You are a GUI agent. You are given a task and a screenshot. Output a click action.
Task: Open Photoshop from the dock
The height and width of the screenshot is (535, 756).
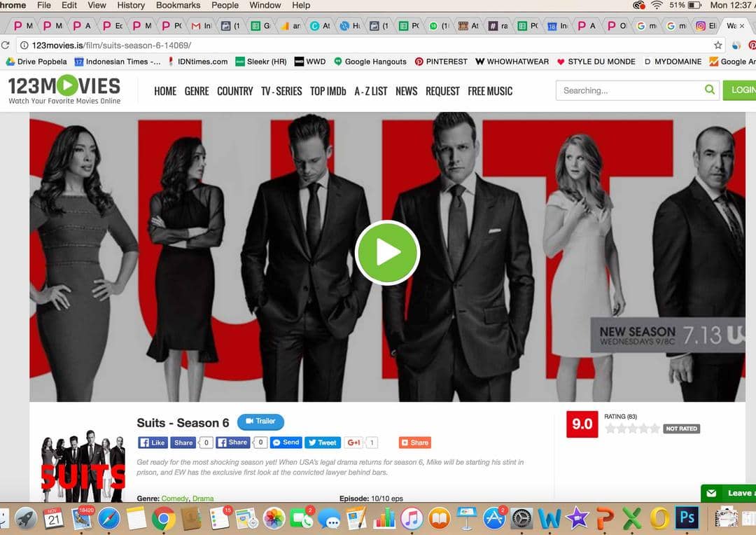(x=687, y=518)
